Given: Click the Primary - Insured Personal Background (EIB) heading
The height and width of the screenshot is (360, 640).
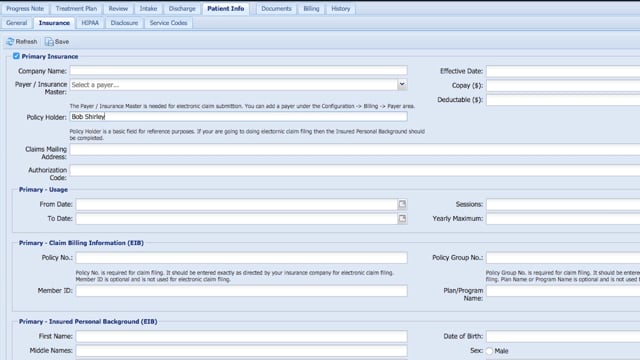Looking at the screenshot, I should coord(88,322).
